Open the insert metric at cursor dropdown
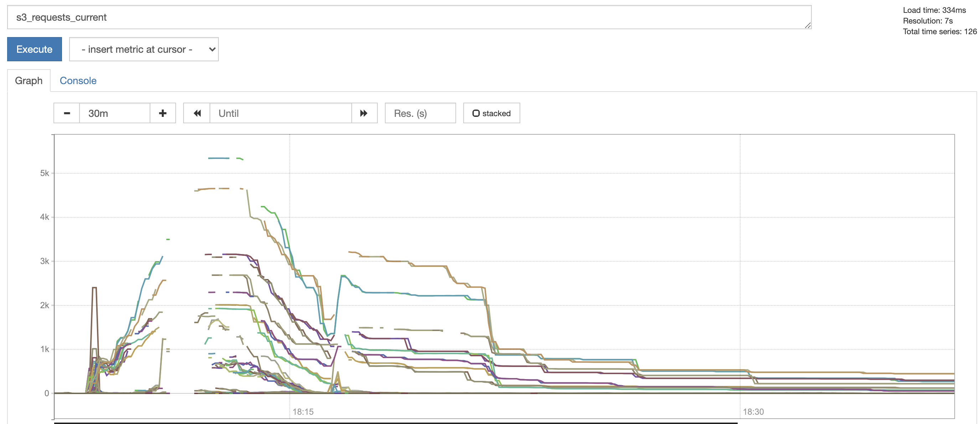 pos(144,50)
